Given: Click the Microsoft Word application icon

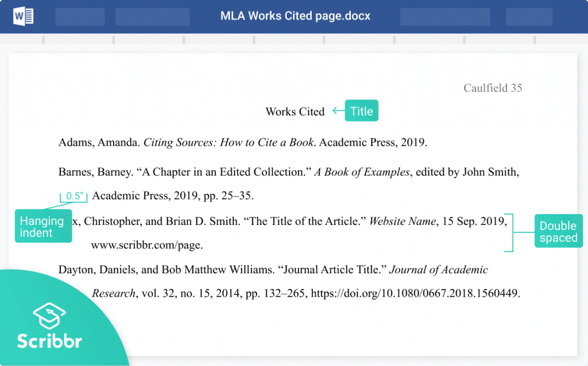Looking at the screenshot, I should [x=22, y=16].
